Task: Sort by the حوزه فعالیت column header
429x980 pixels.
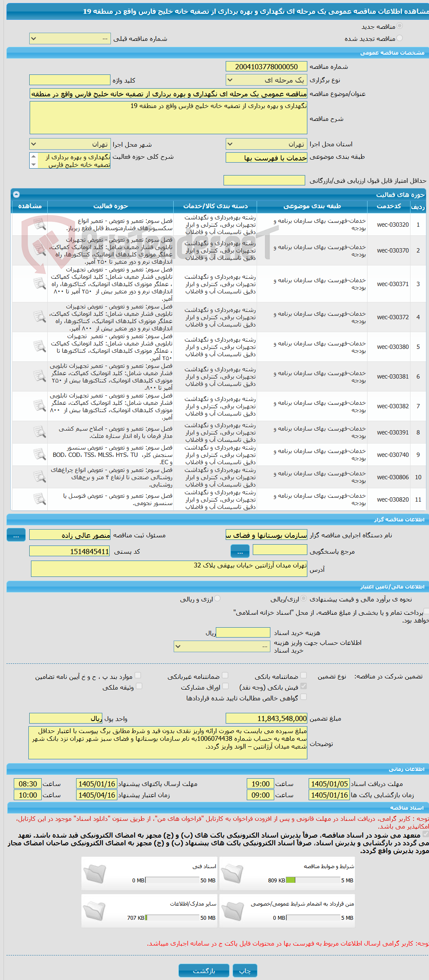Action: coord(110,206)
